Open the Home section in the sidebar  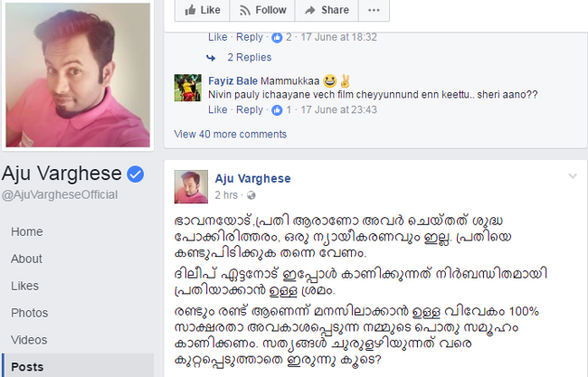click(27, 232)
